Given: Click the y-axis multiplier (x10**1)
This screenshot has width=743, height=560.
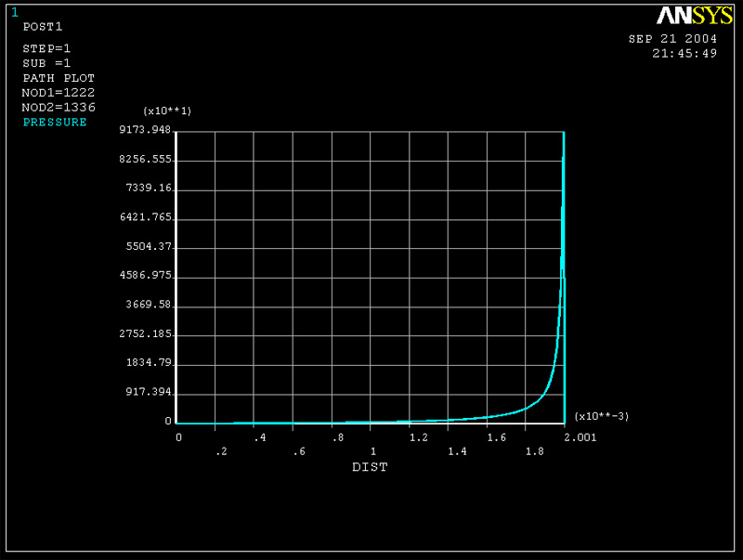Looking at the screenshot, I should (167, 111).
